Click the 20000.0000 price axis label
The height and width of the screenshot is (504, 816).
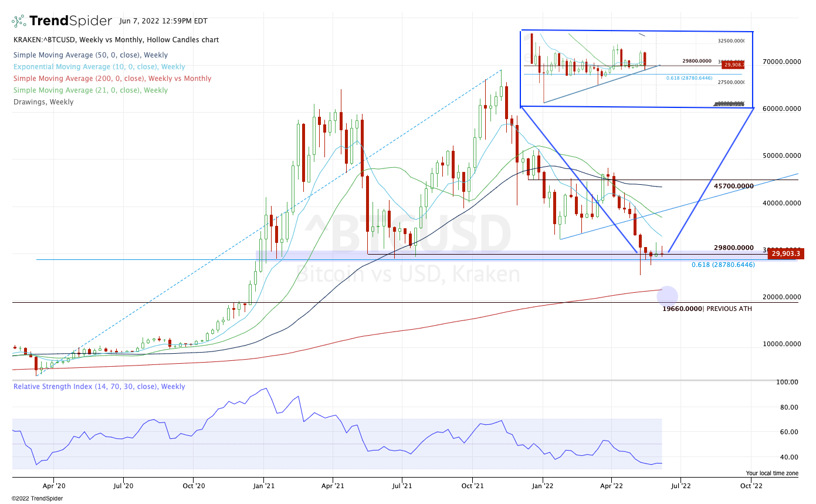781,297
